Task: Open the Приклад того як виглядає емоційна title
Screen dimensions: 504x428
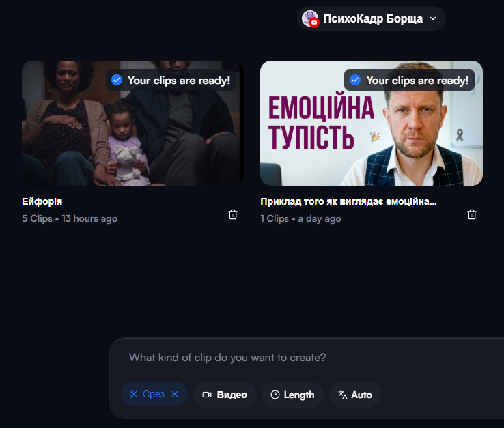Action: point(348,201)
